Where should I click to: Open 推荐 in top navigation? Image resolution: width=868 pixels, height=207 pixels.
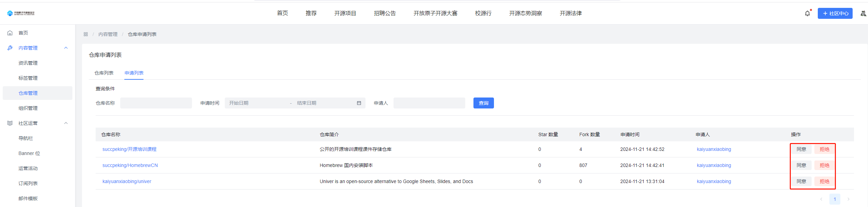[x=311, y=13]
